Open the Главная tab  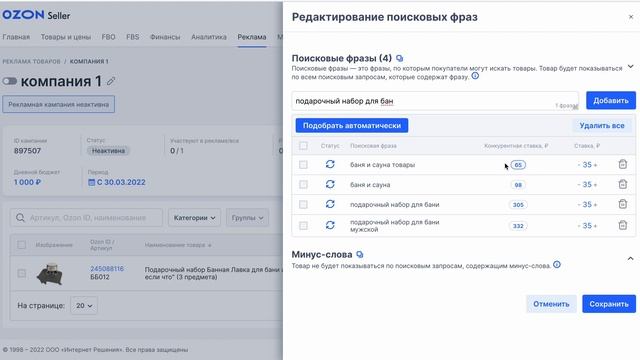[x=16, y=37]
